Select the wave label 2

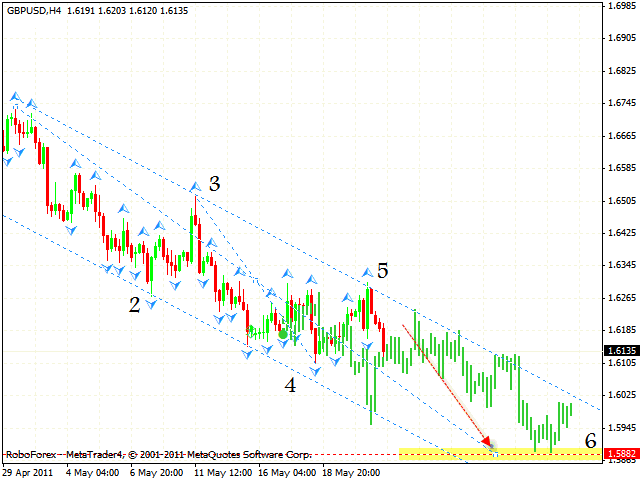point(134,305)
